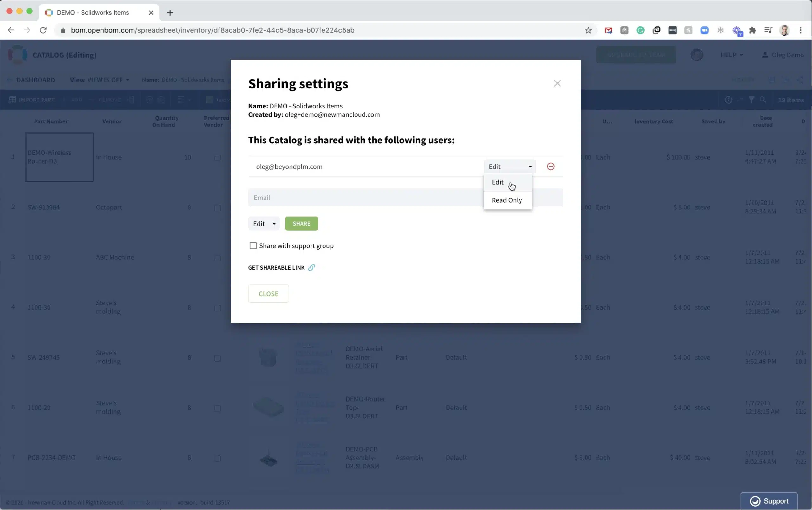This screenshot has width=812, height=510.
Task: Open the Chrome extensions puzzle icon
Action: [x=753, y=30]
